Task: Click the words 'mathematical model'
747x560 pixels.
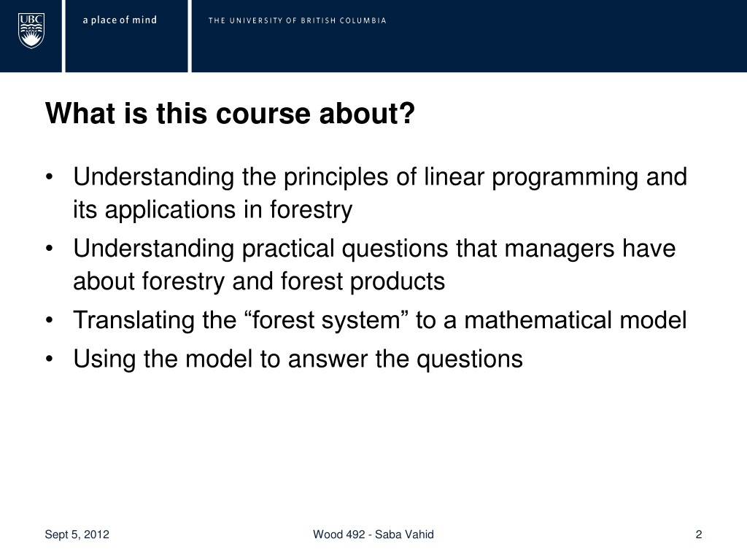Action: click(x=576, y=320)
